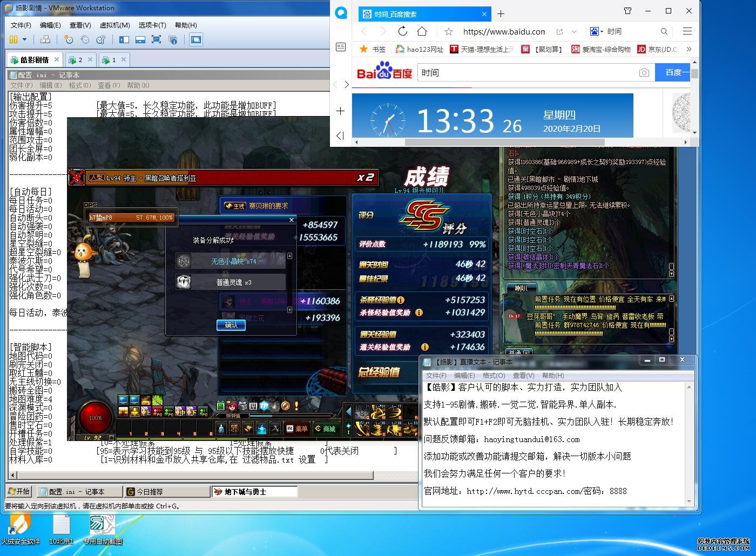Expand the hidden bookmarks chevron
Screen dimensions: 756x556
688,49
